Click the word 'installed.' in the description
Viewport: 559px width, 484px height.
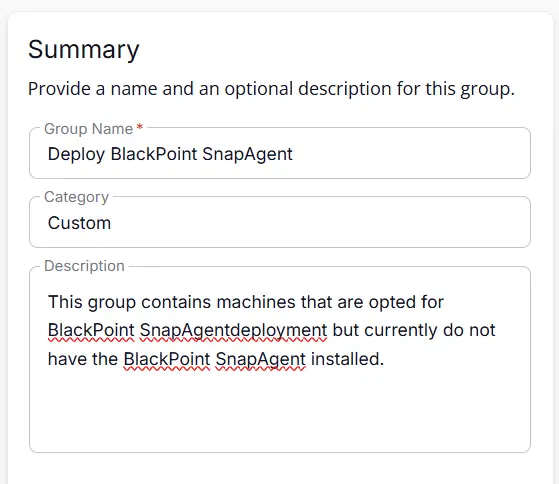click(x=348, y=359)
